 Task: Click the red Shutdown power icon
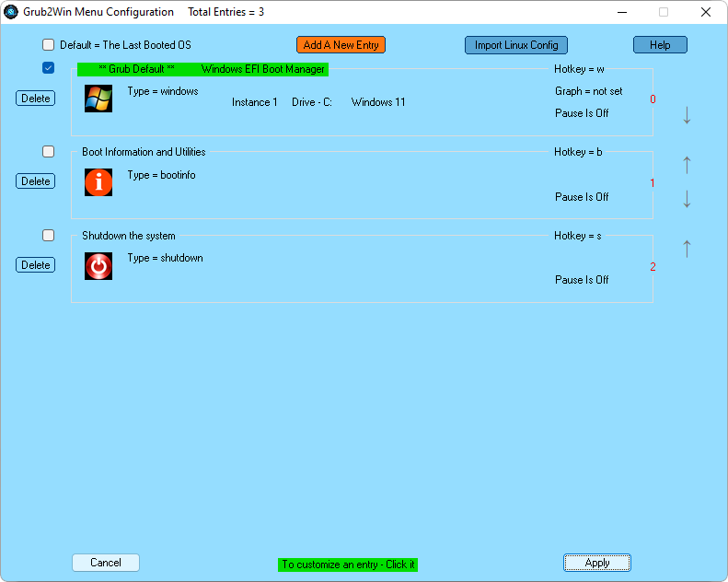(98, 266)
